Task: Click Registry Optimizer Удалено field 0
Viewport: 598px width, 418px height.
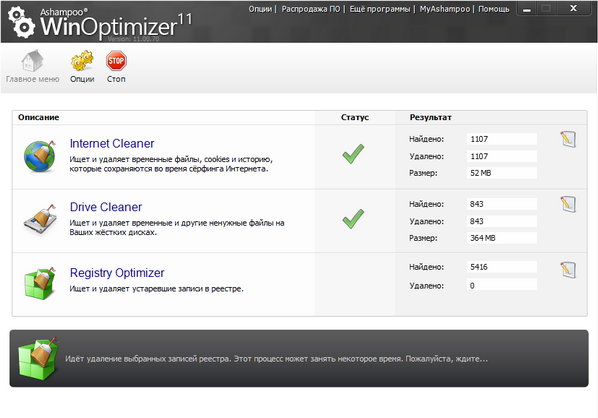Action: (502, 286)
